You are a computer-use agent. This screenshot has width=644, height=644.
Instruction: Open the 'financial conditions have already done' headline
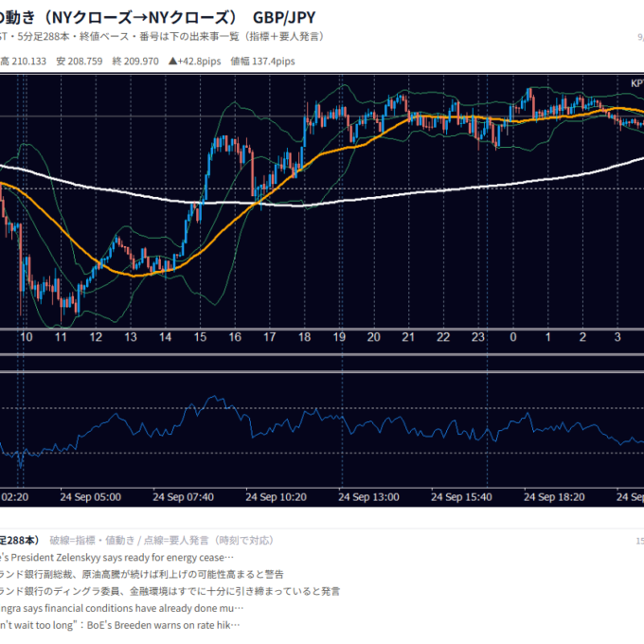pyautogui.click(x=121, y=608)
